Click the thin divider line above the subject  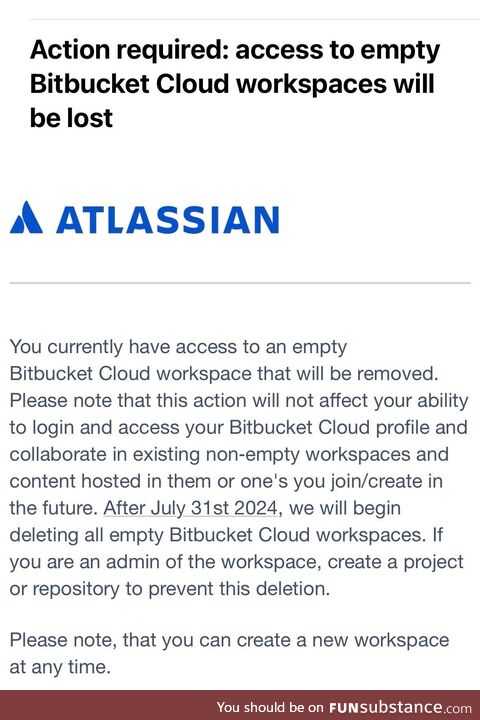coord(254,20)
